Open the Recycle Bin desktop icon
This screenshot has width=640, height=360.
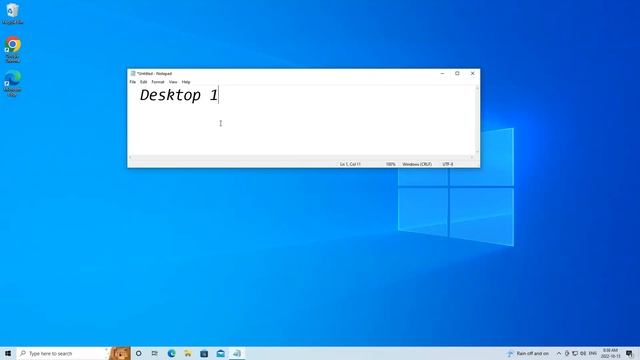(x=13, y=13)
